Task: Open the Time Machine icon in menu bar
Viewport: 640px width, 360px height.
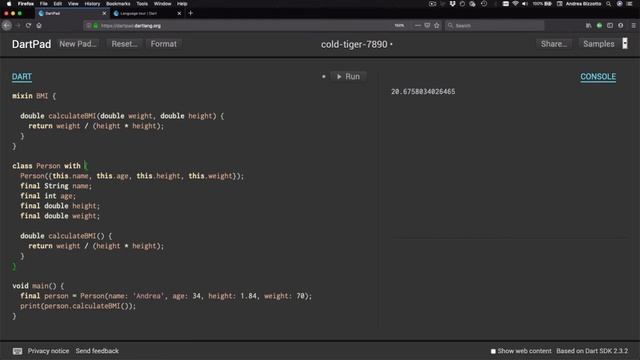Action: click(484, 4)
